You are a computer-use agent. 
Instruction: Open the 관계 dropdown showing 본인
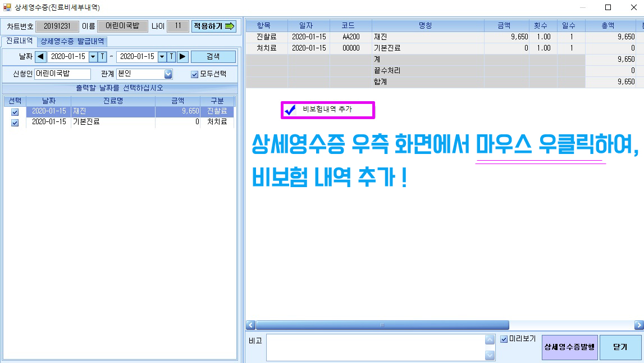(168, 74)
